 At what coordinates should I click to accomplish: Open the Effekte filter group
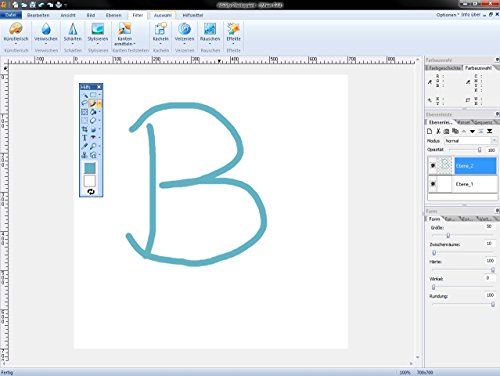(x=233, y=33)
